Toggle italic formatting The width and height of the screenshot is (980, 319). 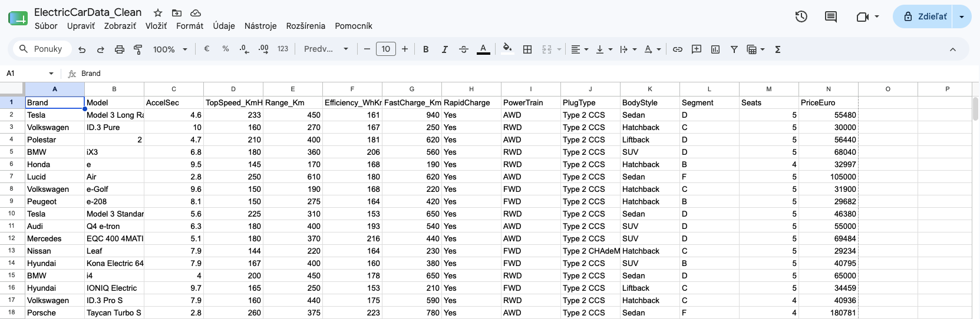click(x=445, y=49)
